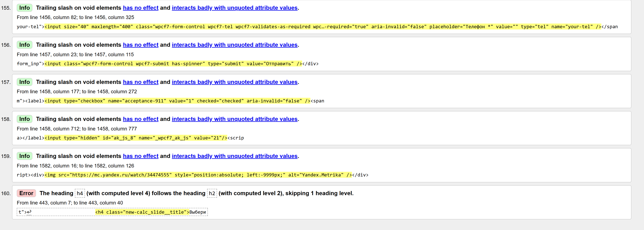Click the red Error badge on message 160
Screen dimensions: 644x230
tap(26, 193)
